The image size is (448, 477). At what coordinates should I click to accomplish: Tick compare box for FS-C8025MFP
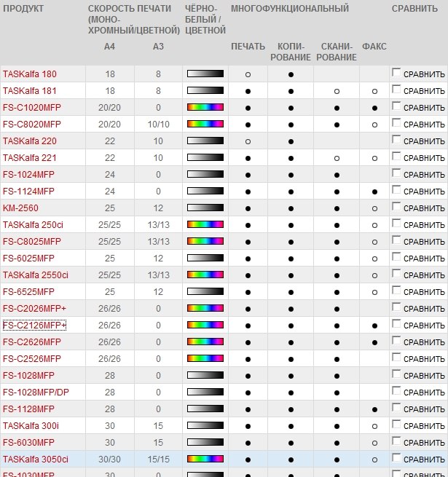pos(396,240)
